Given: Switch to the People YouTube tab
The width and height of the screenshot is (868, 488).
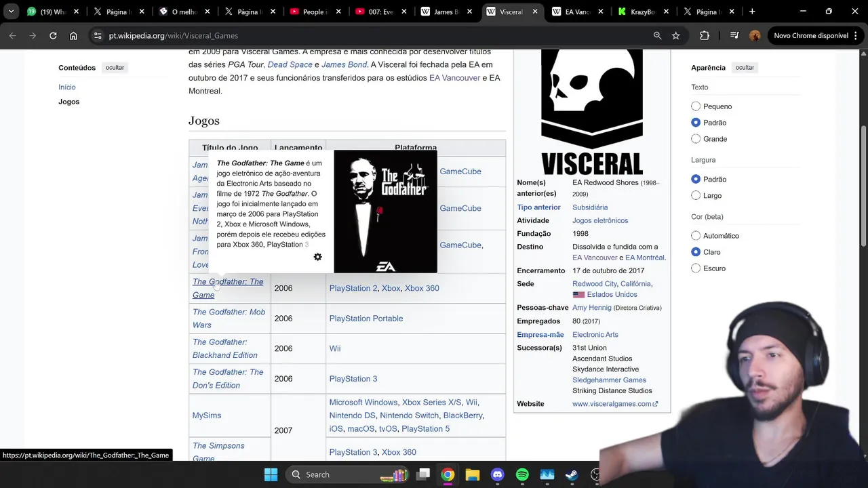Looking at the screenshot, I should (x=315, y=12).
